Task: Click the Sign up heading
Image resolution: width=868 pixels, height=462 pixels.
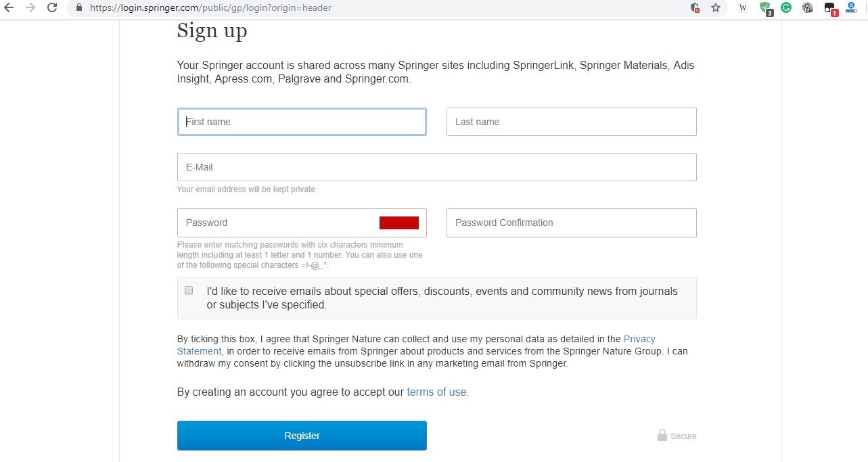Action: pos(212,31)
